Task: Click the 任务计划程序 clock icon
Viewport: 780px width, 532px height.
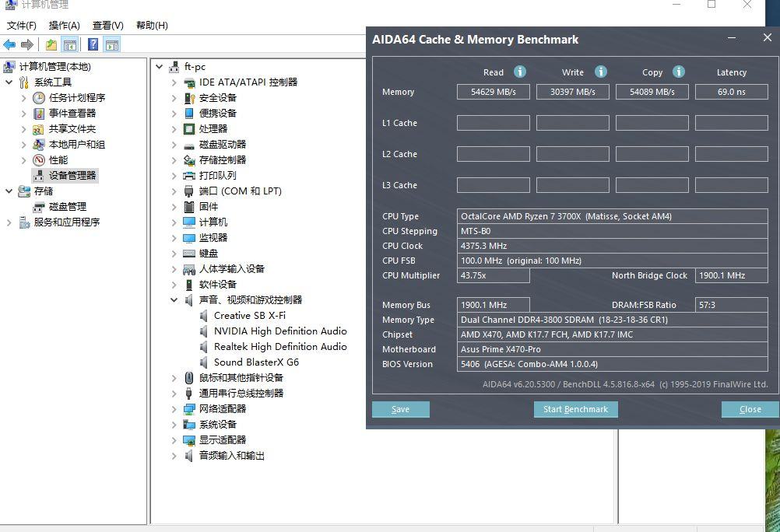Action: [x=39, y=98]
